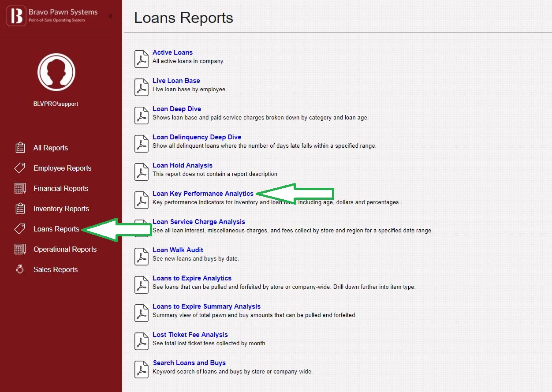
Task: Click the Loans to Expire Analytics PDF icon
Action: [x=141, y=285]
